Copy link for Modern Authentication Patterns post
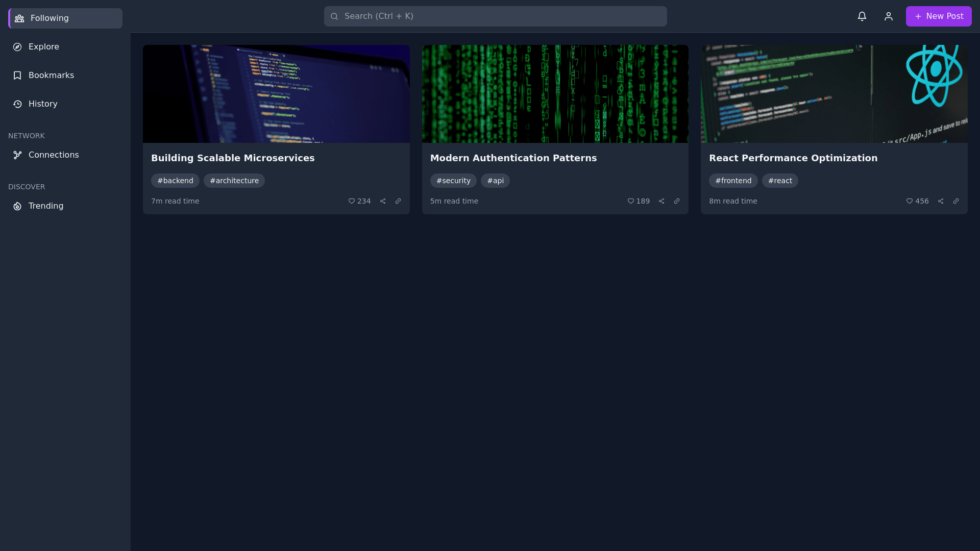The width and height of the screenshot is (980, 551). coord(676,201)
